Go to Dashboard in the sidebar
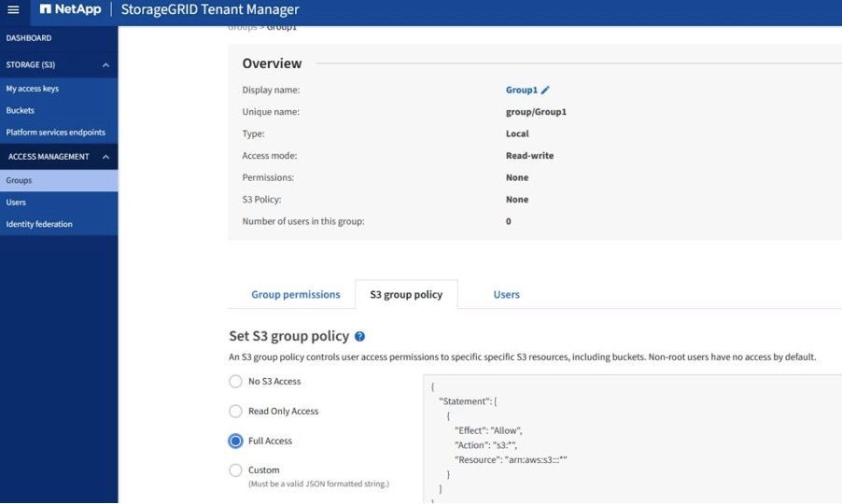 click(x=29, y=38)
